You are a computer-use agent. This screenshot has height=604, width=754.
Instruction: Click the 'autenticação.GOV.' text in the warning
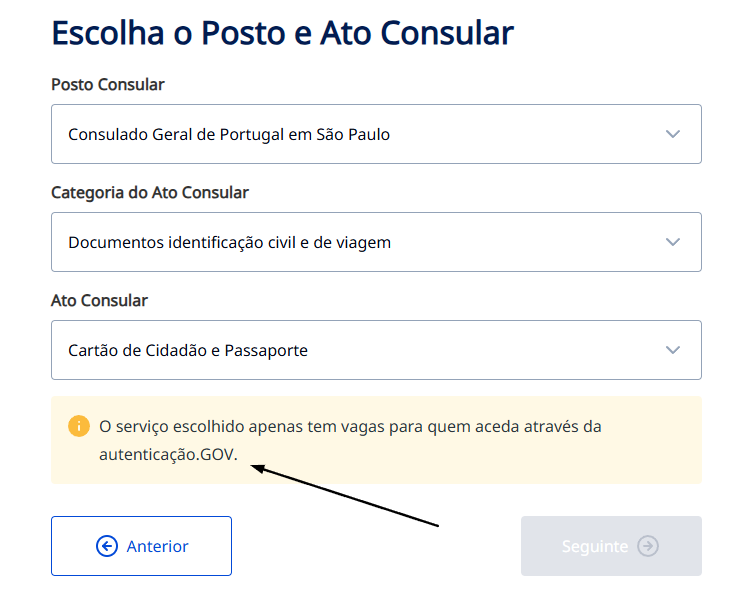(168, 455)
